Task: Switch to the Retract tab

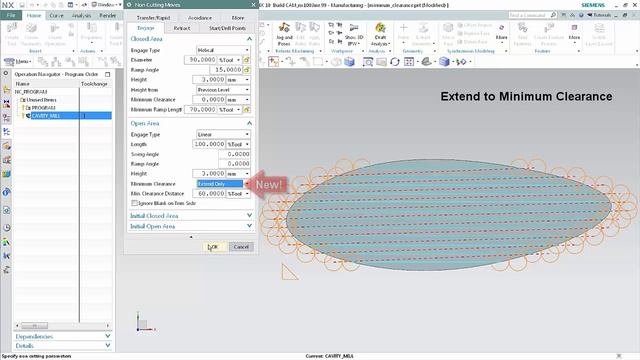Action: point(182,28)
